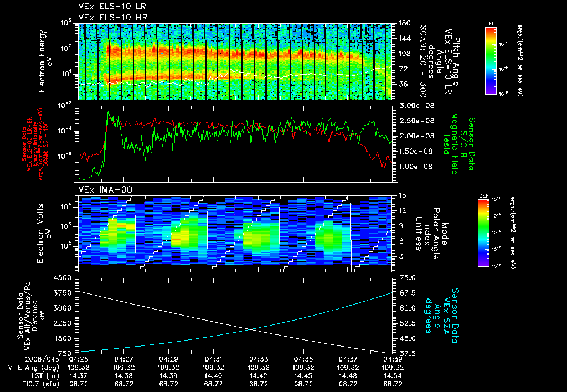Click the LST value 14.37
Image resolution: width=567 pixels, height=392 pixels.
point(79,376)
